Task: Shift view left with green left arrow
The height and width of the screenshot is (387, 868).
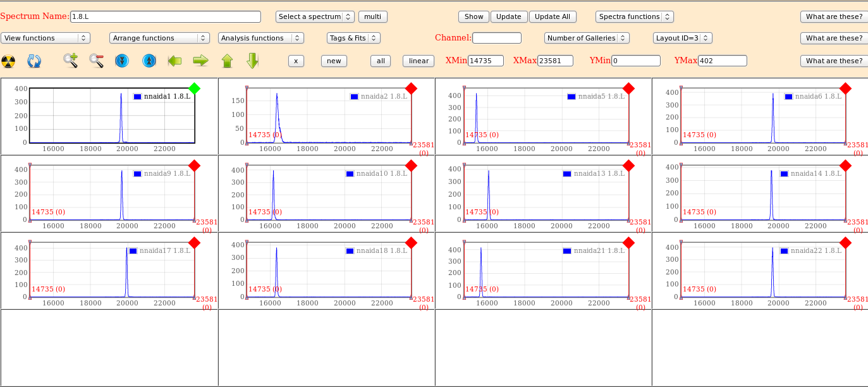Action: click(174, 61)
